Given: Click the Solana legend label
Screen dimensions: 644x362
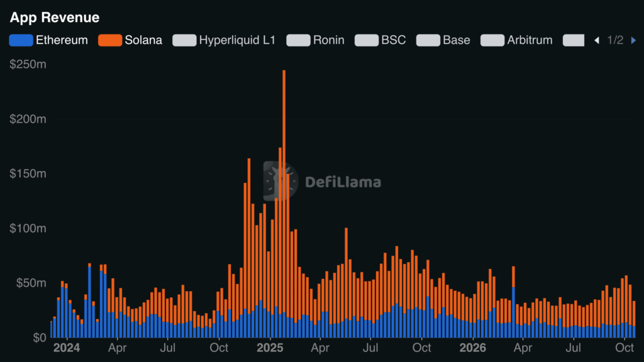Looking at the screenshot, I should pyautogui.click(x=143, y=40).
